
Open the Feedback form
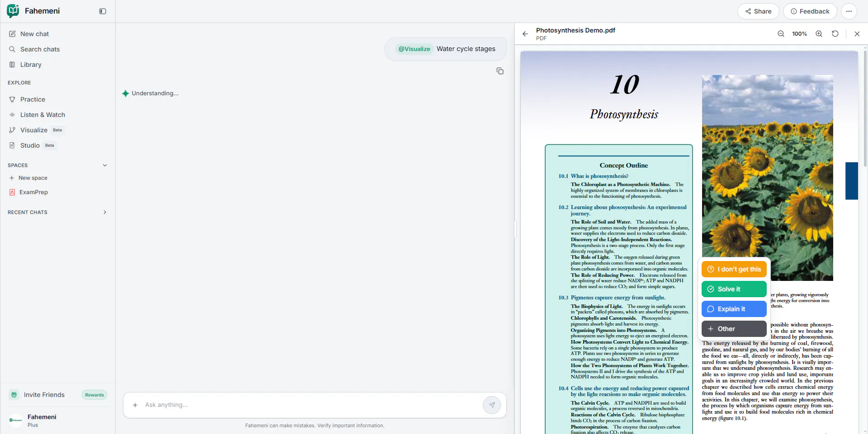810,11
